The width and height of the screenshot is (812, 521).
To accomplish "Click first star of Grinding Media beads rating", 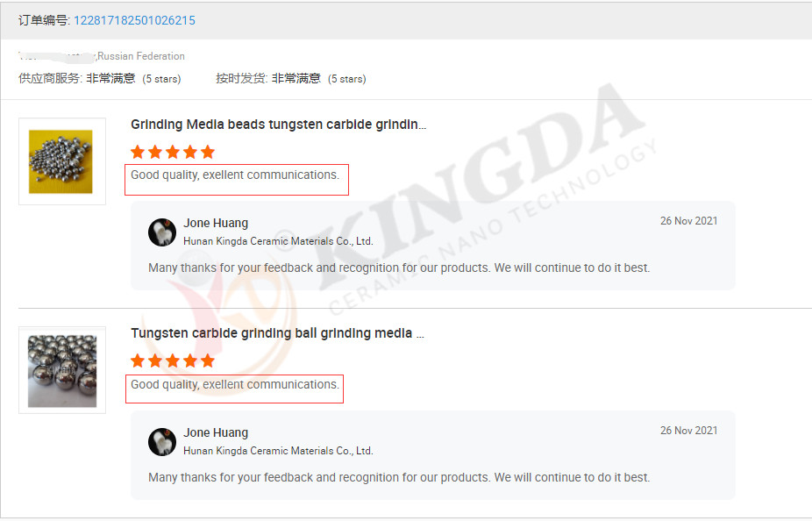I will pyautogui.click(x=138, y=152).
